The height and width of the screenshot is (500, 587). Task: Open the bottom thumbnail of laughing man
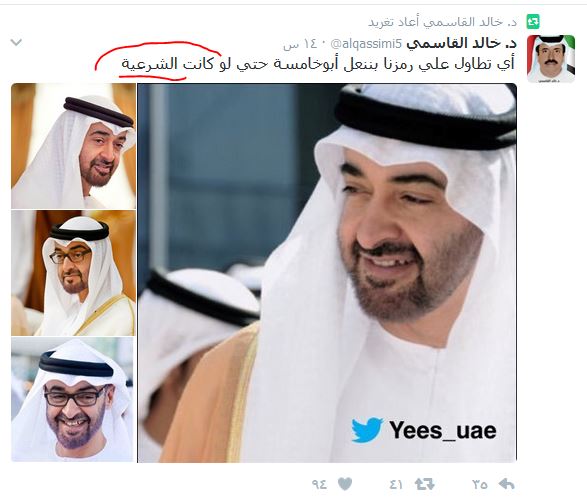(x=72, y=399)
